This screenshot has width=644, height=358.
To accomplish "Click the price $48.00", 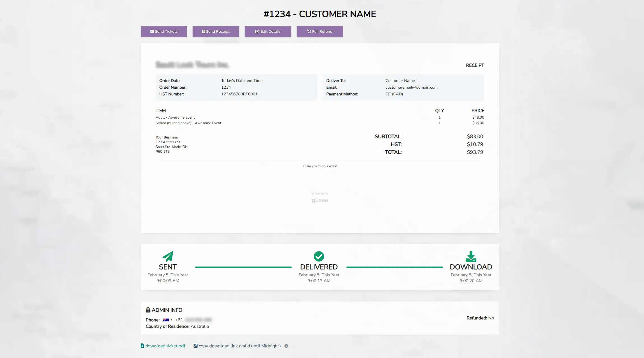I will coord(478,117).
